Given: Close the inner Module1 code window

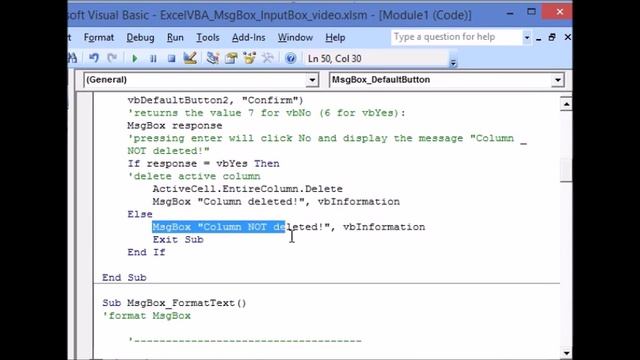Looking at the screenshot, I should coord(567,38).
